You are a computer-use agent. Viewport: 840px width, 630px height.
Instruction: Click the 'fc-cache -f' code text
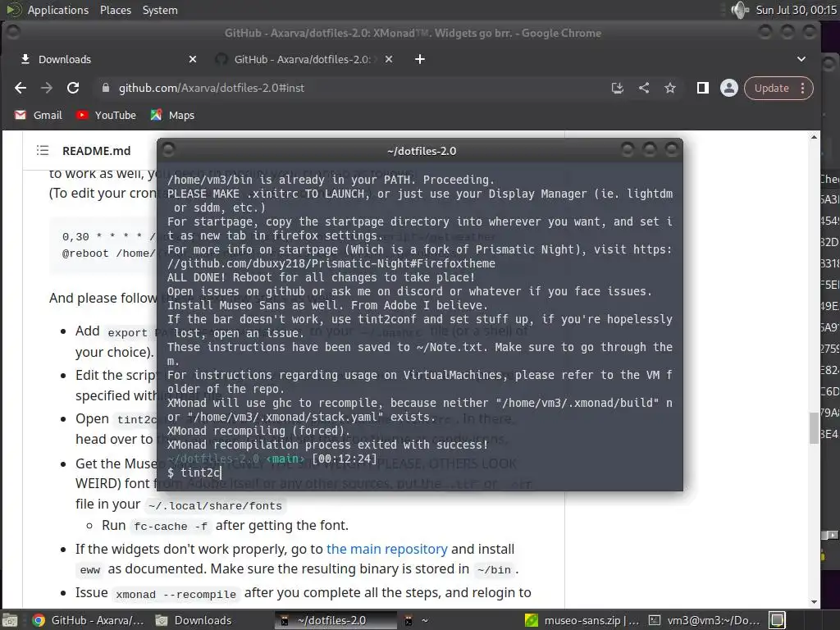click(171, 527)
